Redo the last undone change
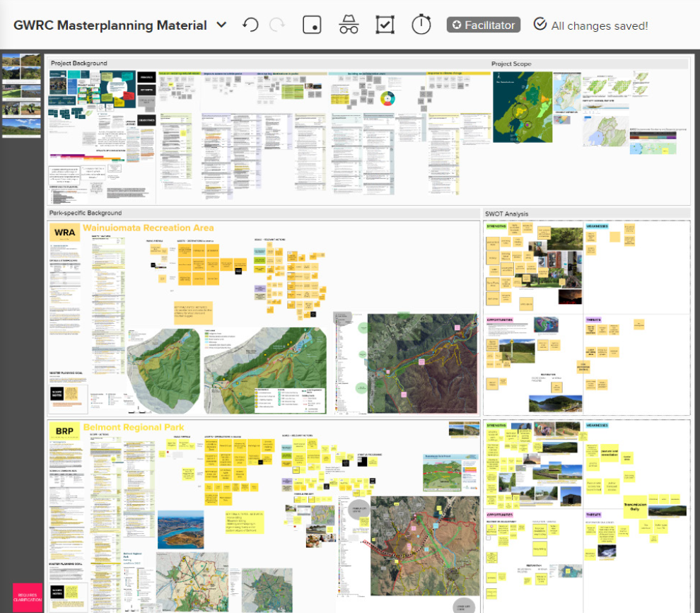Viewport: 700px width, 613px height. 277,25
